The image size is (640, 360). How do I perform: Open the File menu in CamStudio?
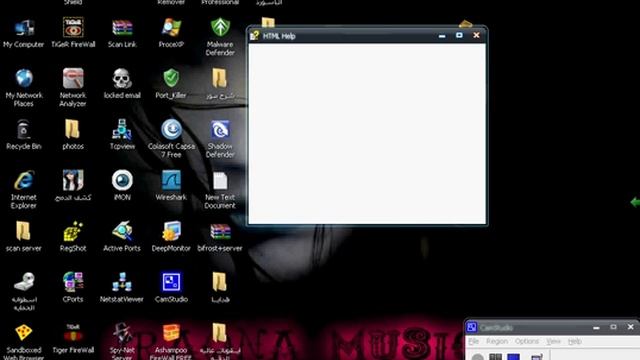click(x=473, y=341)
